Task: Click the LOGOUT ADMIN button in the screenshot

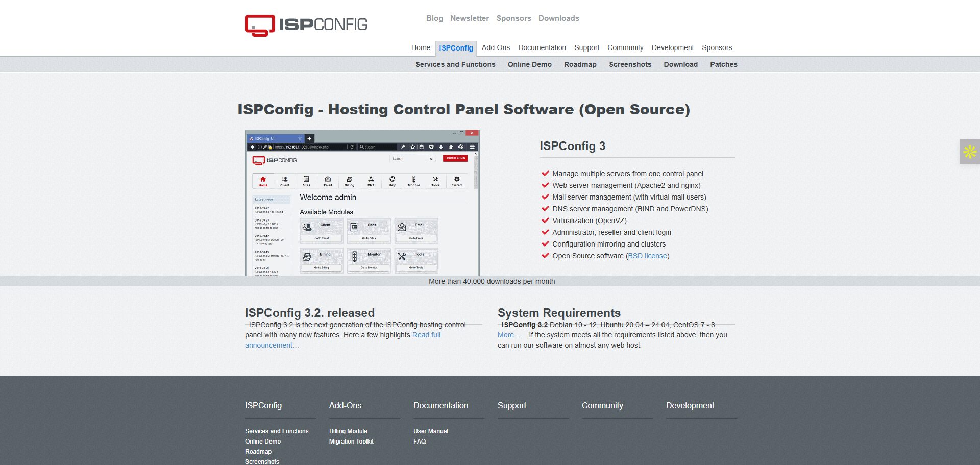Action: point(455,158)
